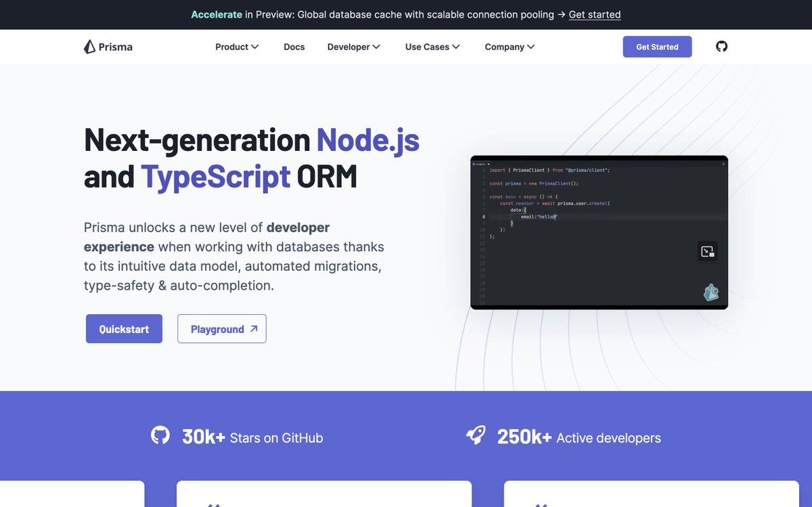This screenshot has height=507, width=812.
Task: Open the Playground link
Action: (222, 329)
